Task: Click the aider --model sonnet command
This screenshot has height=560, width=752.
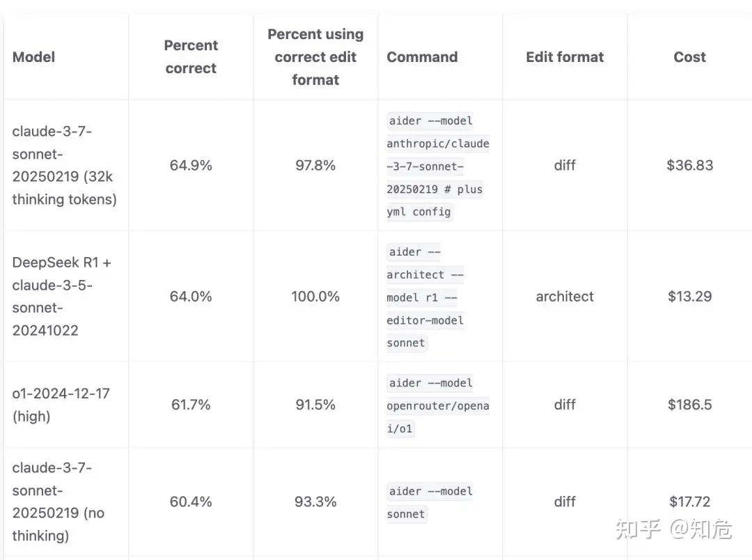Action: (430, 502)
